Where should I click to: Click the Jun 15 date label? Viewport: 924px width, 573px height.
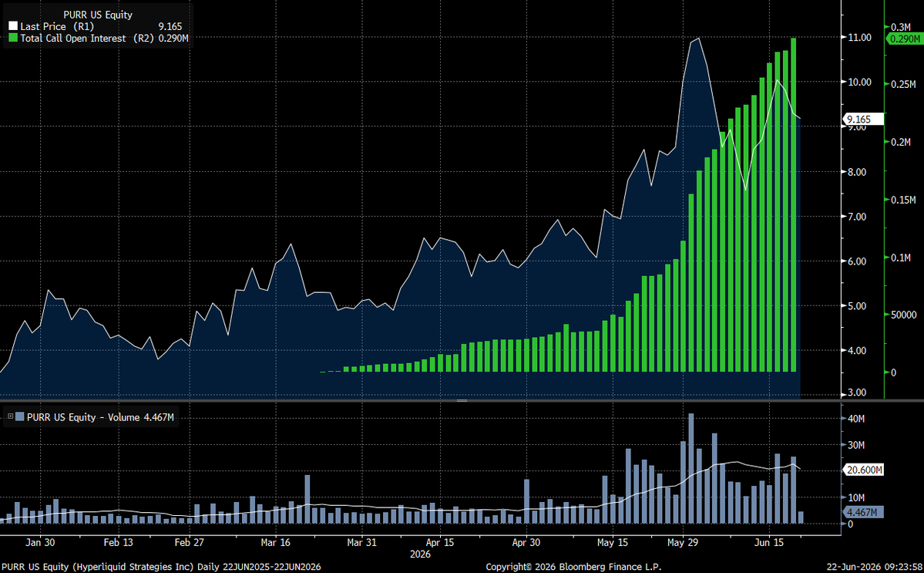tap(770, 542)
